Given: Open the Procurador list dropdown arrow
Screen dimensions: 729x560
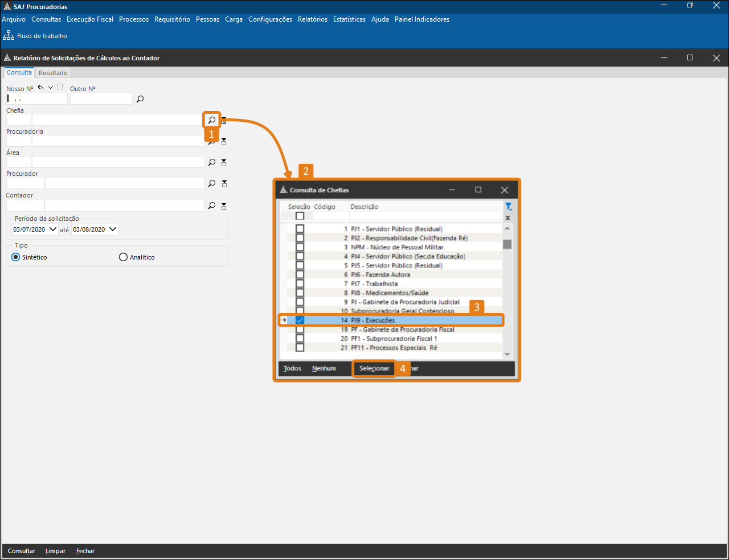Looking at the screenshot, I should 224,183.
